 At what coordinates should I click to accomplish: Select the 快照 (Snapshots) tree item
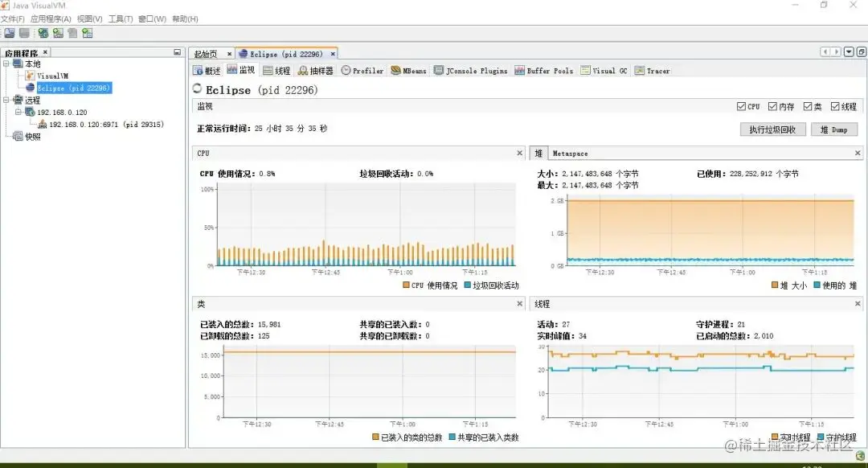coord(33,137)
